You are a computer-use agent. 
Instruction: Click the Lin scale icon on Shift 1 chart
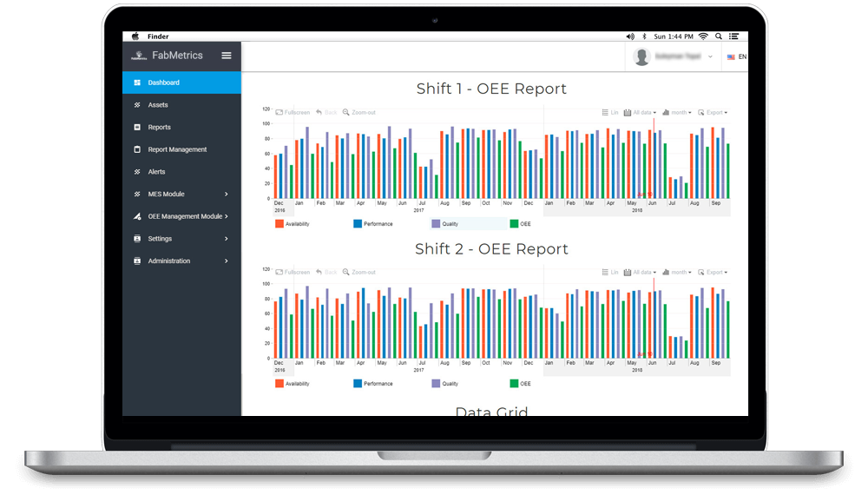coord(605,112)
